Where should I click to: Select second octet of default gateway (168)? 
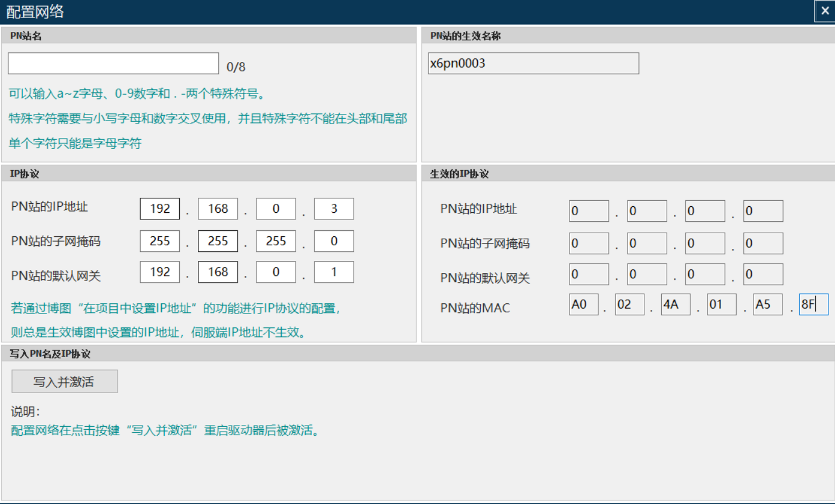[218, 272]
